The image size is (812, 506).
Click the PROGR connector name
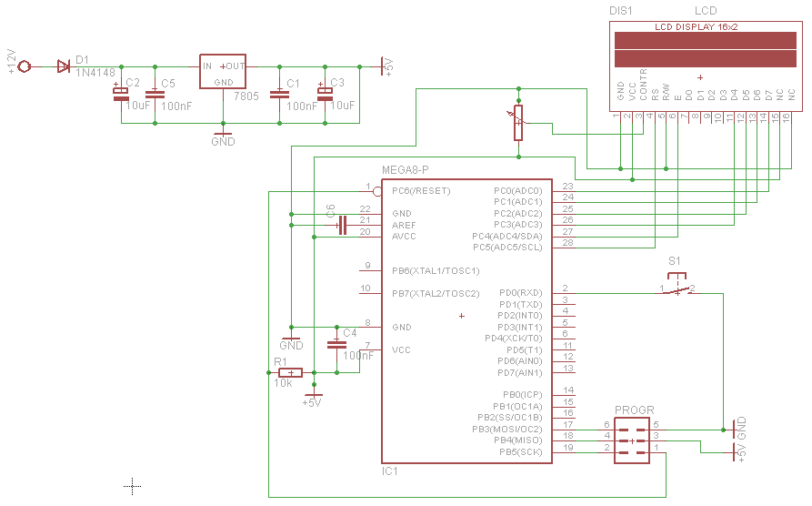click(x=635, y=410)
